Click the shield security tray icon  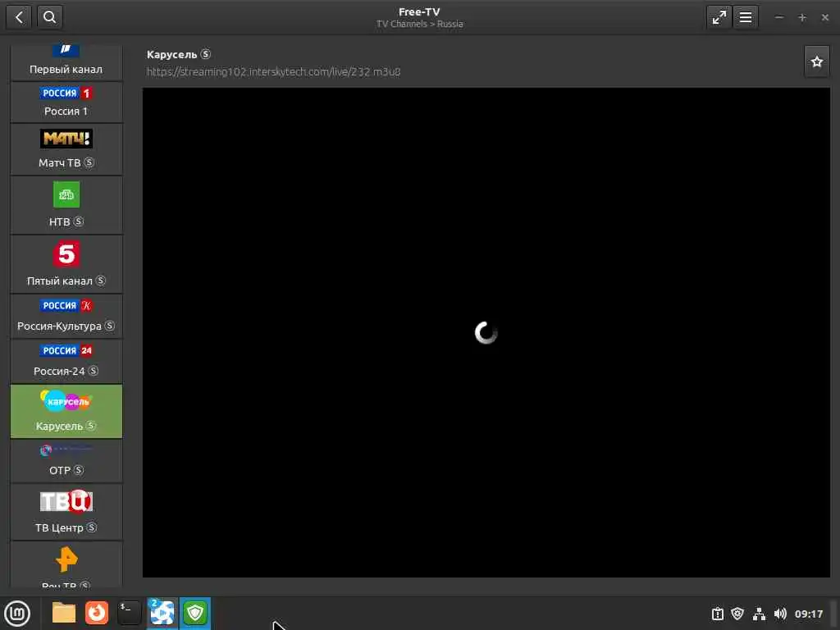(737, 614)
